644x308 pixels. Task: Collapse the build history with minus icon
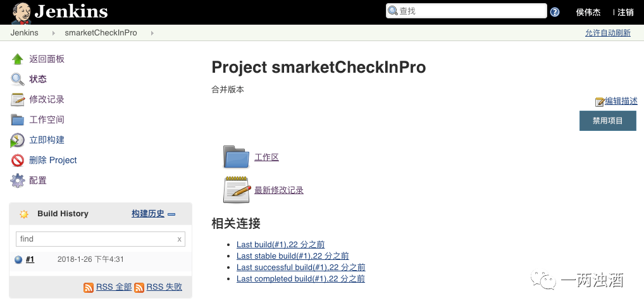171,214
